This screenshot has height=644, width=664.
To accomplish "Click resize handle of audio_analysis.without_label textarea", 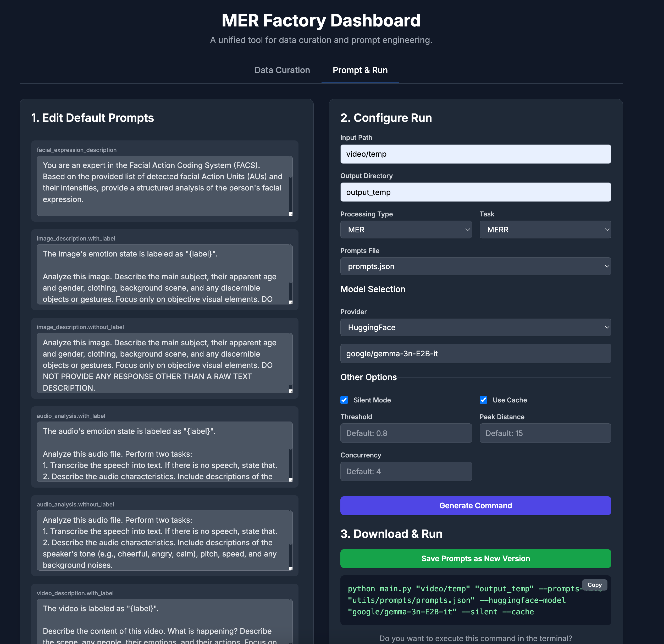I will click(290, 569).
